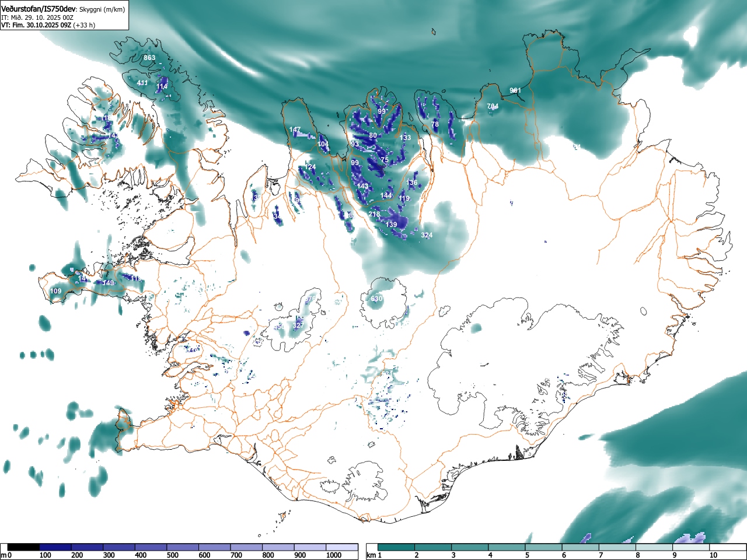Screen dimensions: 747x560
Task: Click the 218 visibility value on the map
Action: coord(374,214)
